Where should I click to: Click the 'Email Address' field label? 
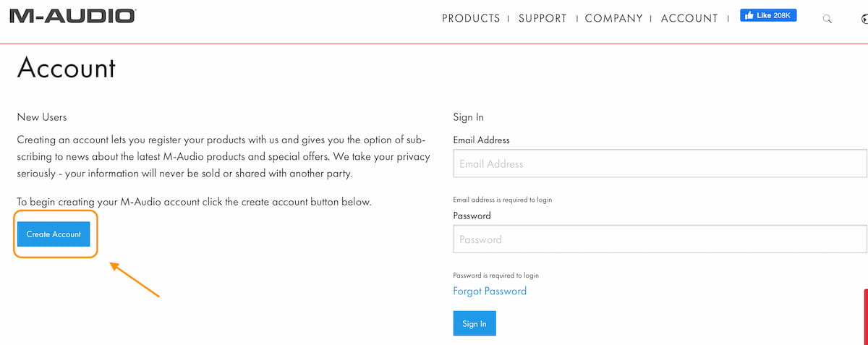click(482, 140)
